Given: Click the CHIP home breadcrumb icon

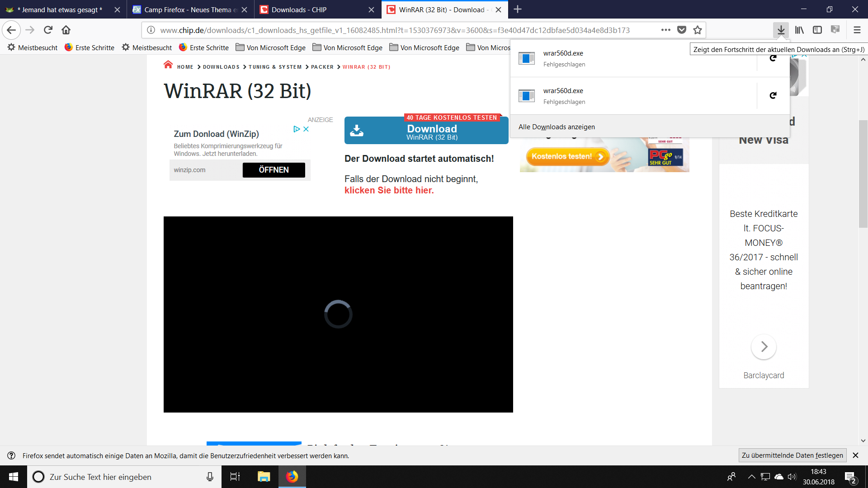Looking at the screenshot, I should (168, 65).
